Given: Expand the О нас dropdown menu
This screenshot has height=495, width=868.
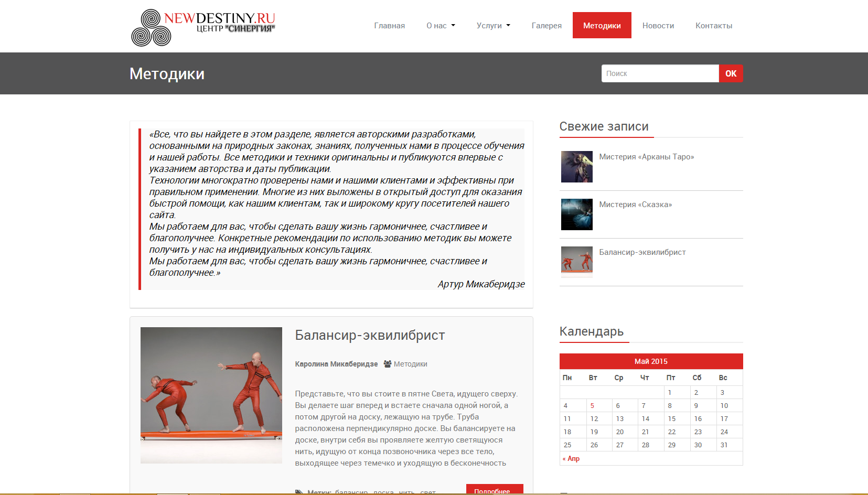Looking at the screenshot, I should tap(441, 26).
